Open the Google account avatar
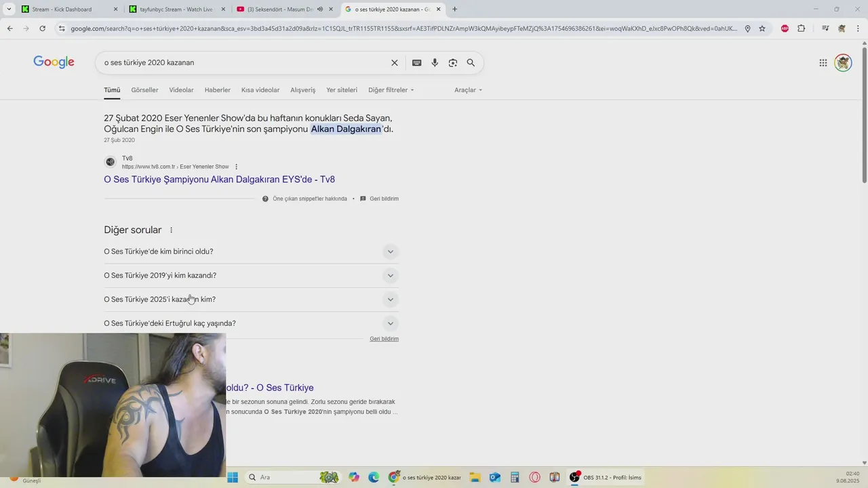The width and height of the screenshot is (868, 488). (x=843, y=62)
